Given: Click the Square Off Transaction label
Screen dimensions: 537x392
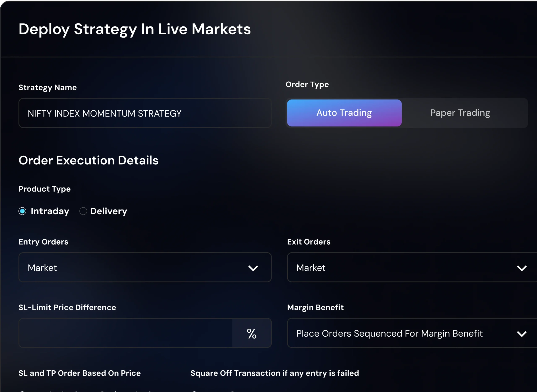Looking at the screenshot, I should click(x=275, y=373).
